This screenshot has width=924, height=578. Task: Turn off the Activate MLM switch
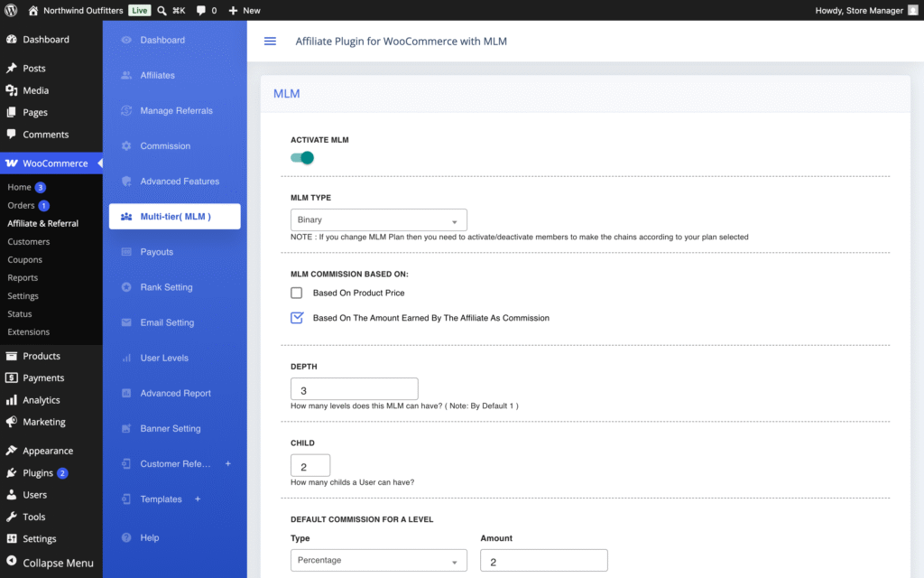pos(302,158)
